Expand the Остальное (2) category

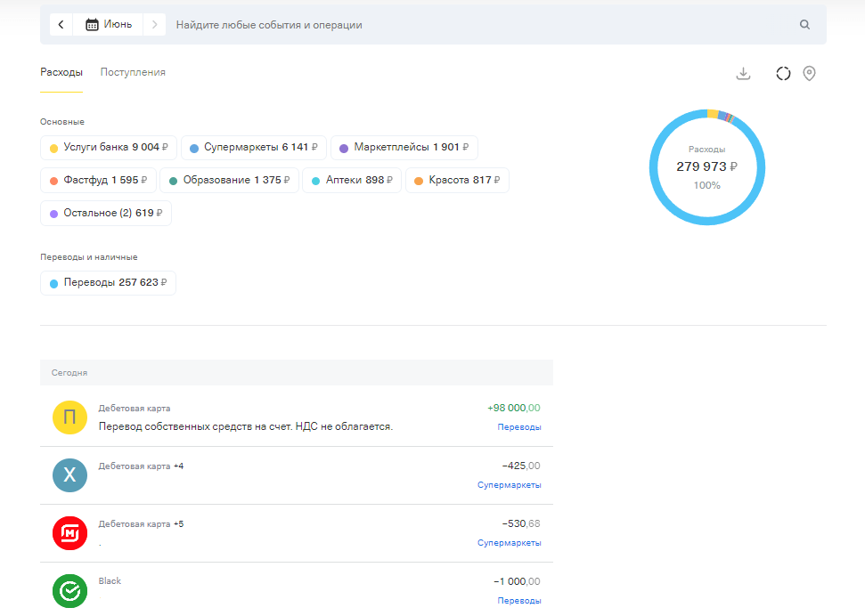105,214
